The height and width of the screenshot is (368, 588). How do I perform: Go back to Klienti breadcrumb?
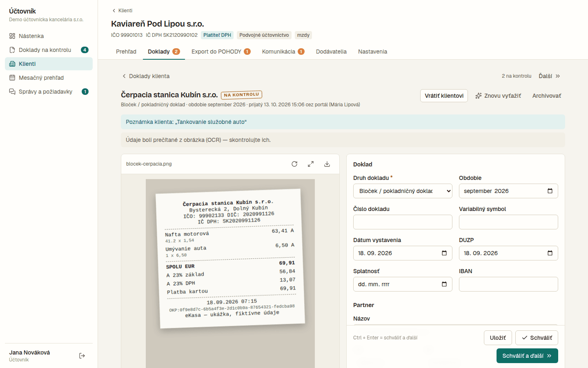point(122,11)
